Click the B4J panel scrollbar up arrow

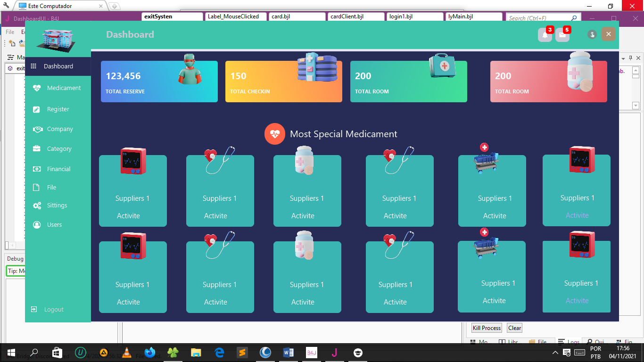(636, 70)
